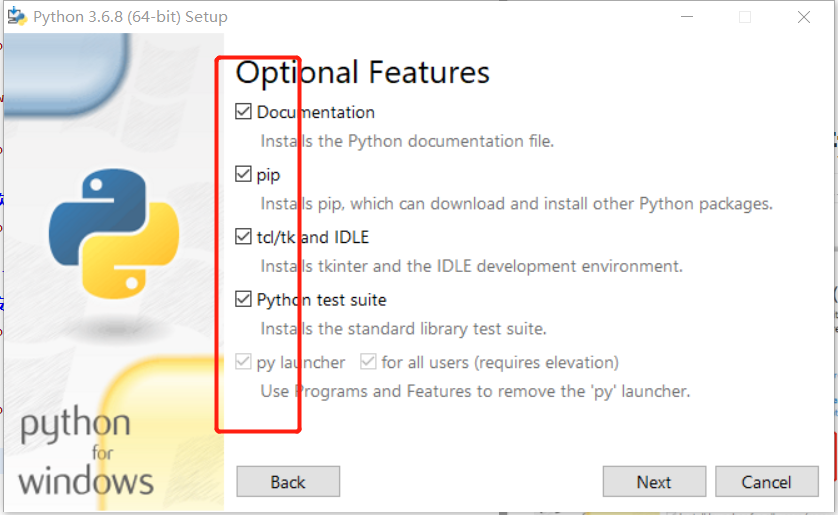This screenshot has height=515, width=838.
Task: Click the greyed-out py launcher checkbox
Action: pos(243,362)
